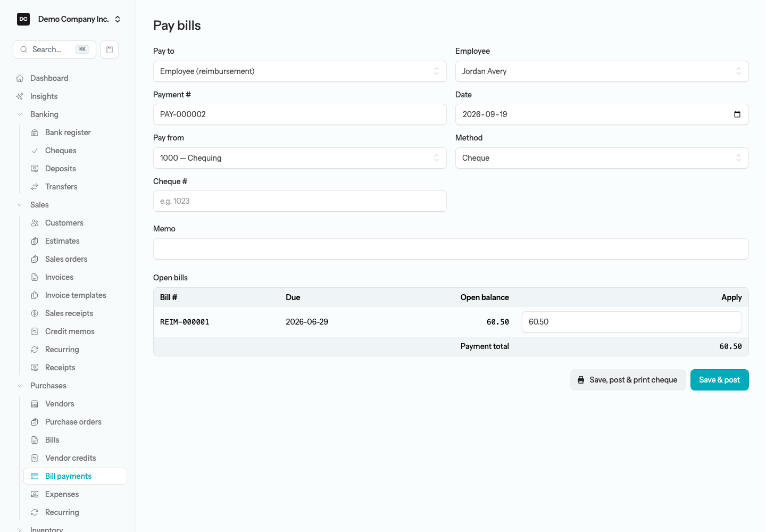Click the Deposits icon in sidebar

[35, 169]
